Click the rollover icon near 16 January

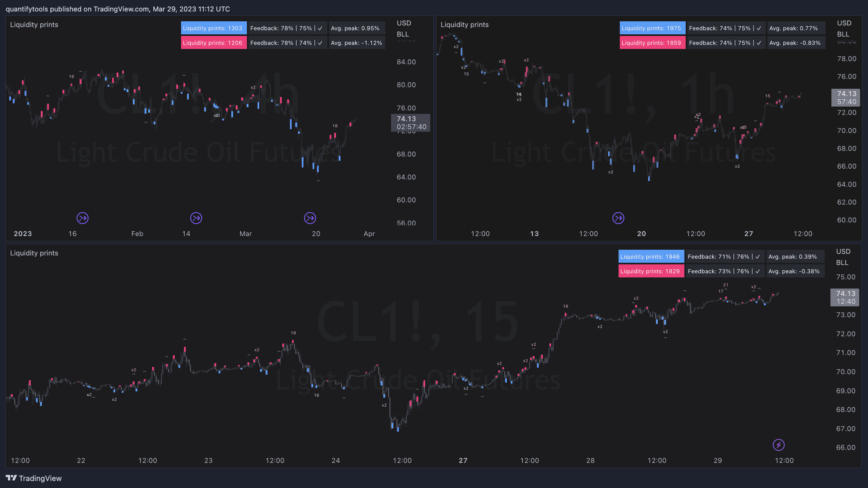pyautogui.click(x=82, y=218)
